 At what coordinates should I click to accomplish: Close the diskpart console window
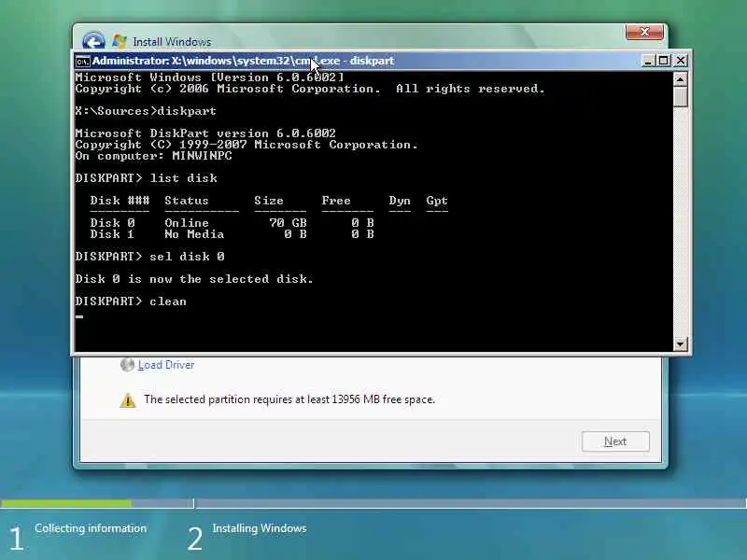pos(681,61)
